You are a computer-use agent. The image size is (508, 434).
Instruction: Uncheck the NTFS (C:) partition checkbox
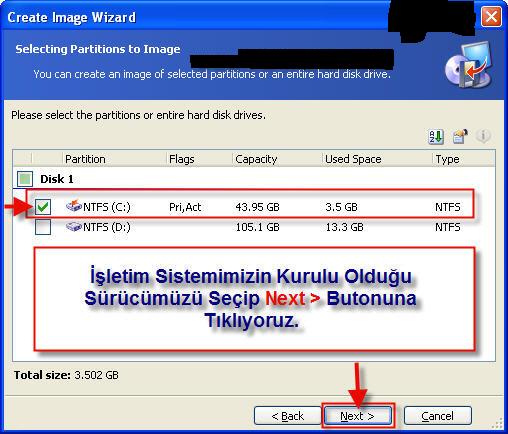click(43, 207)
